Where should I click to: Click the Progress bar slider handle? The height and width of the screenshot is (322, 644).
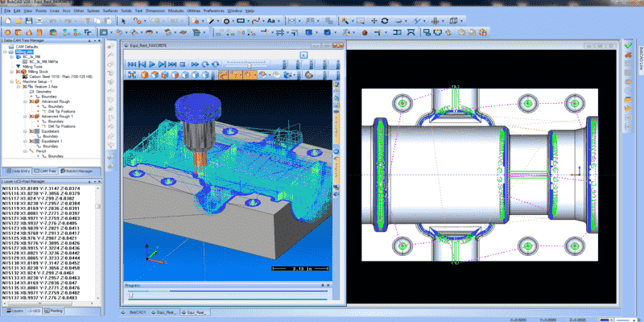coord(130,295)
